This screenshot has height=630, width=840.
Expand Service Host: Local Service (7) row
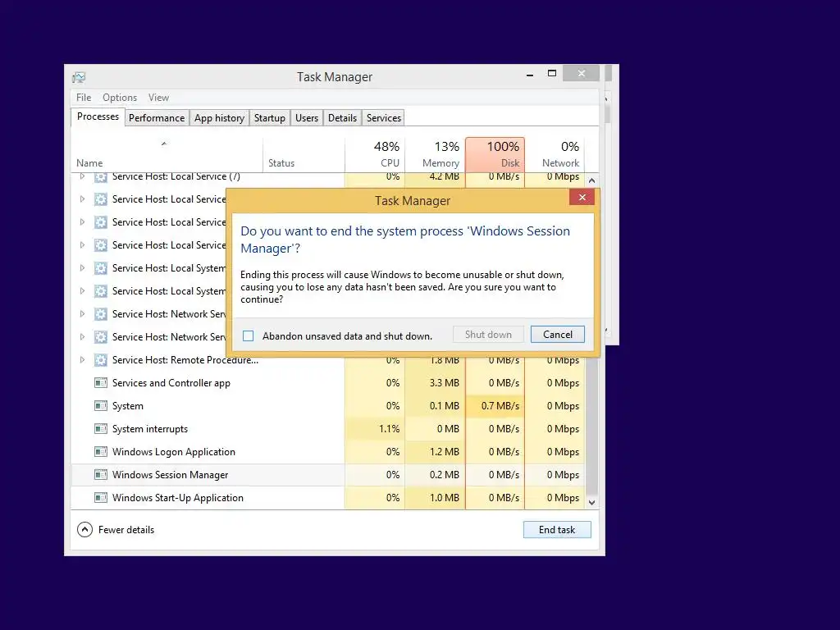click(x=82, y=176)
